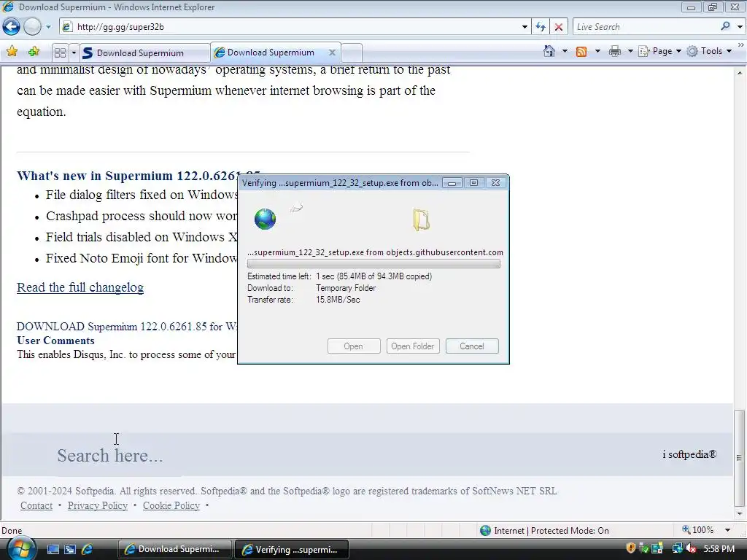Click the Home toolbar icon

(549, 51)
